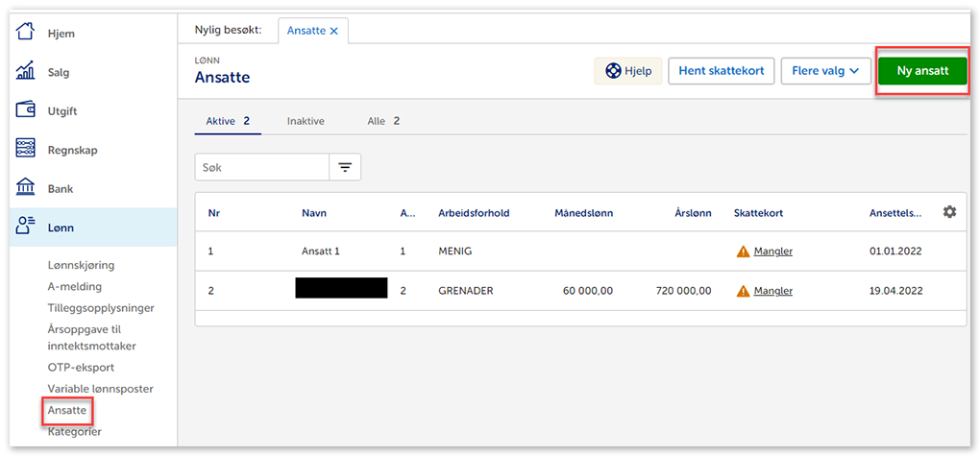The height and width of the screenshot is (456, 980).
Task: Click the Utgift wallet icon
Action: coord(26,110)
